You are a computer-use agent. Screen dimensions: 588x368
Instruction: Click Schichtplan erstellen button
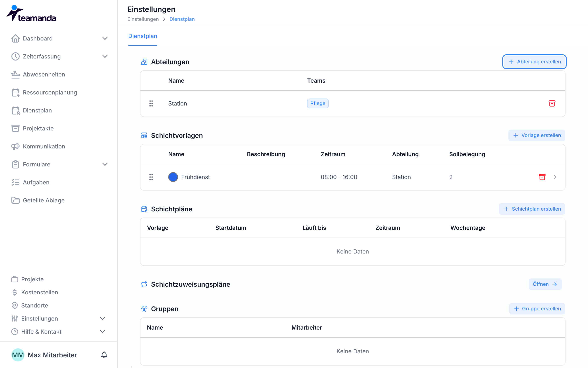click(532, 209)
